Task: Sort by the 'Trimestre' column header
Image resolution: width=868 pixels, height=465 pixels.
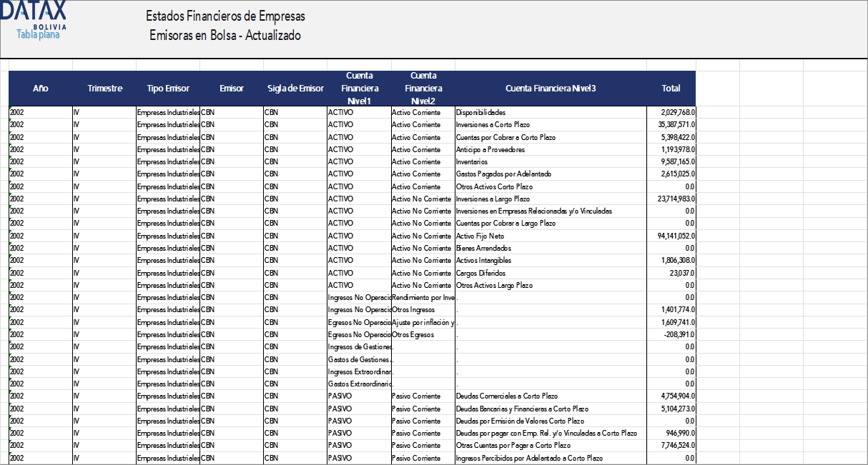Action: 104,89
